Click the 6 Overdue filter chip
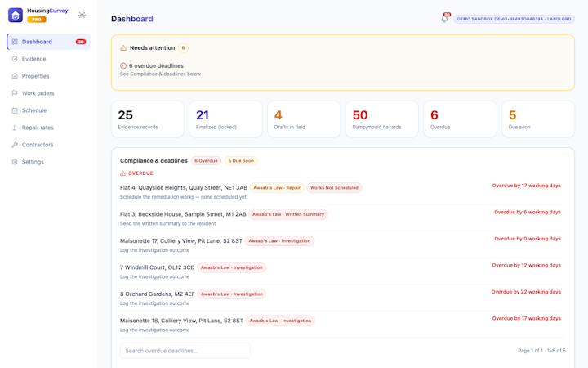The image size is (588, 368). [206, 161]
